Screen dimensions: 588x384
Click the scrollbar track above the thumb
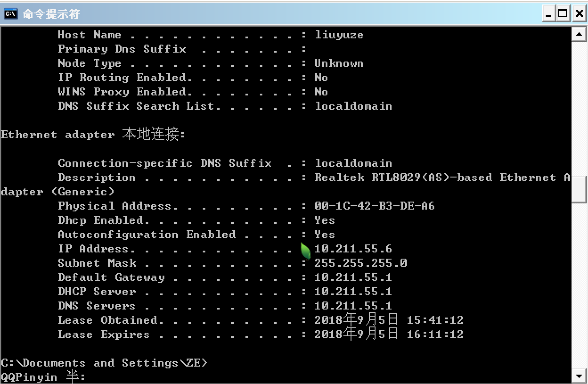(x=579, y=107)
